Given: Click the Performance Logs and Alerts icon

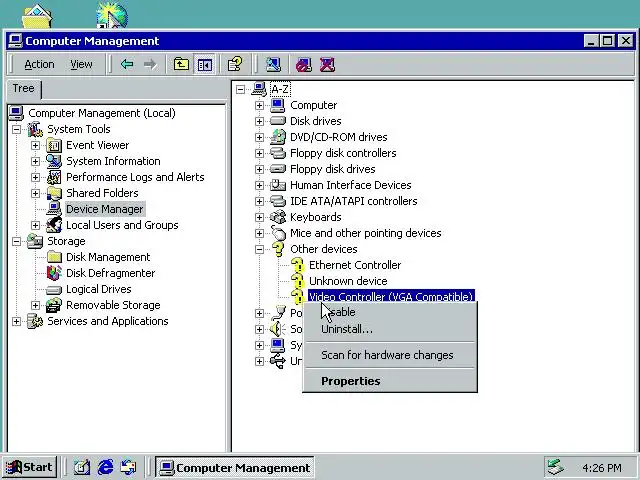Looking at the screenshot, I should [54, 177].
